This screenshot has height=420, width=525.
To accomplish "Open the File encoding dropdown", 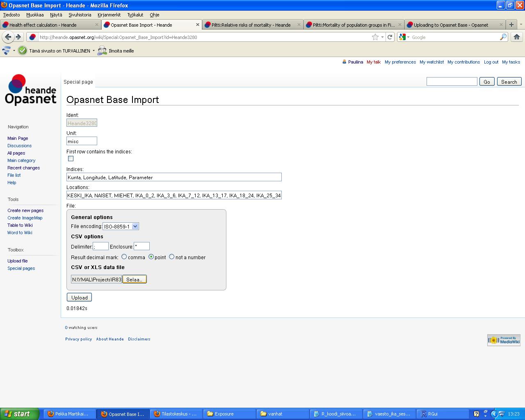I will (x=121, y=226).
